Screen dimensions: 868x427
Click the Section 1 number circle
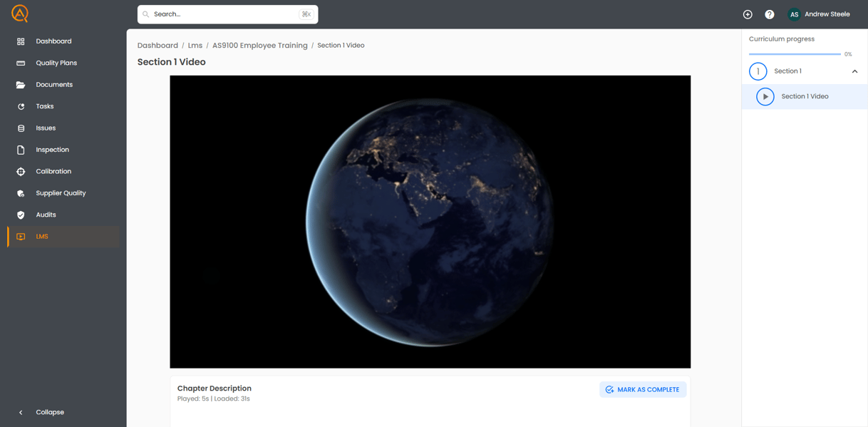click(758, 71)
